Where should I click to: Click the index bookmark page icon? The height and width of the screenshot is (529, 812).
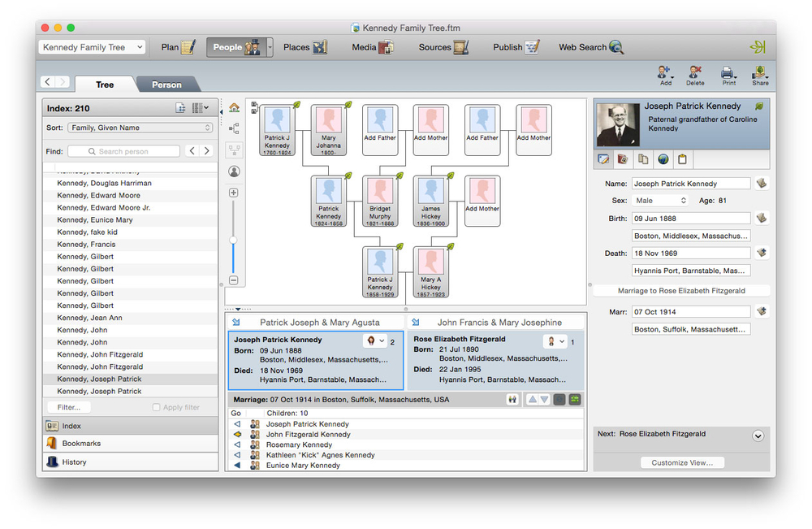coord(180,108)
